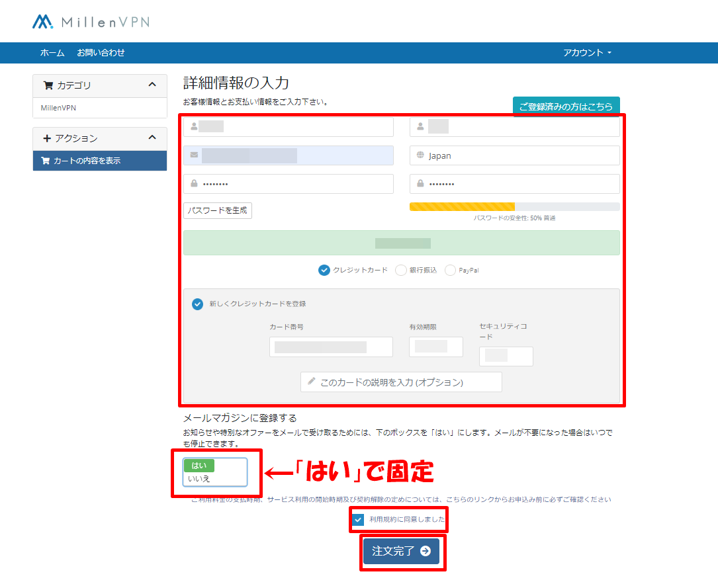Click the pencil icon on the card description button
718x588 pixels.
310,382
